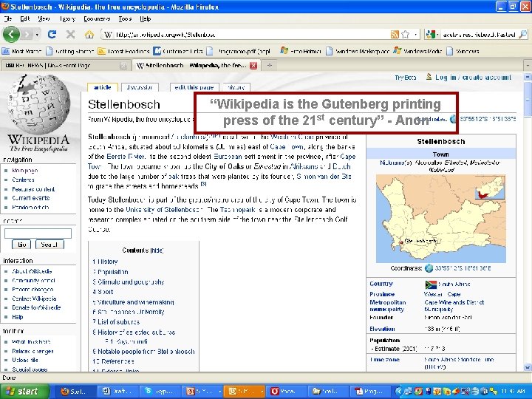Open the search engine selector dropdown

click(432, 34)
